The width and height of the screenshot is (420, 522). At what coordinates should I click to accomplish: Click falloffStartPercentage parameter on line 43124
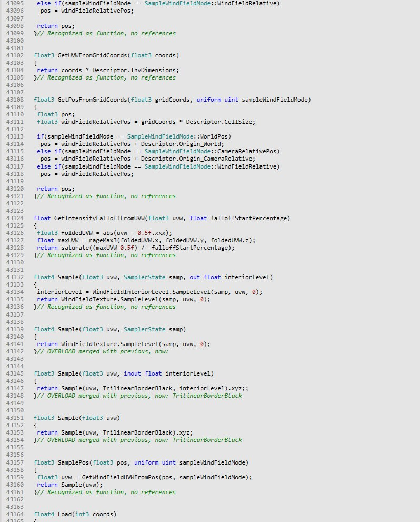(248, 218)
